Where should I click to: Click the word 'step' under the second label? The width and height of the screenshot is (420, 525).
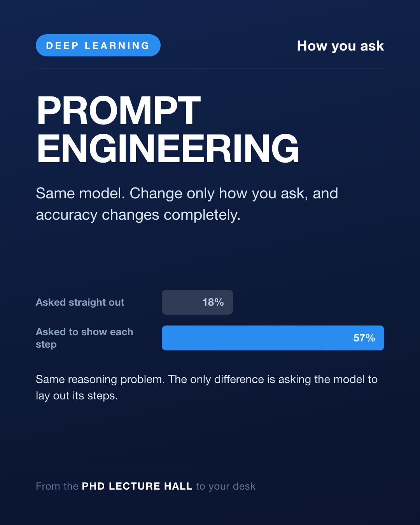[x=46, y=345]
